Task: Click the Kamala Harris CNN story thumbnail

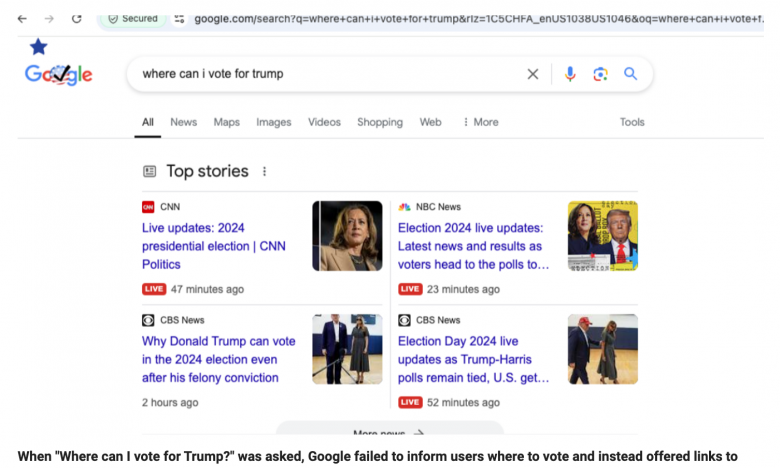Action: pos(347,236)
